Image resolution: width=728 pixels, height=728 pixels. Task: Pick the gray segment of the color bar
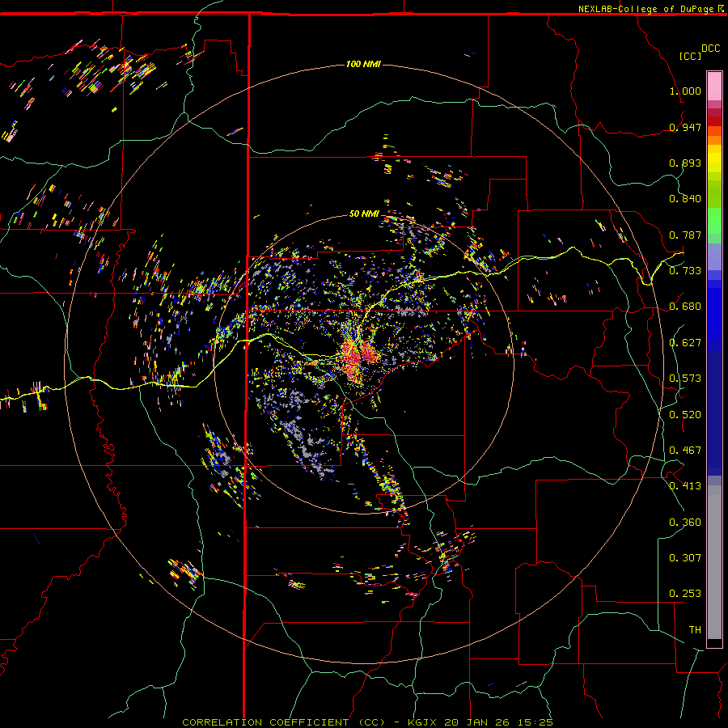(x=714, y=562)
